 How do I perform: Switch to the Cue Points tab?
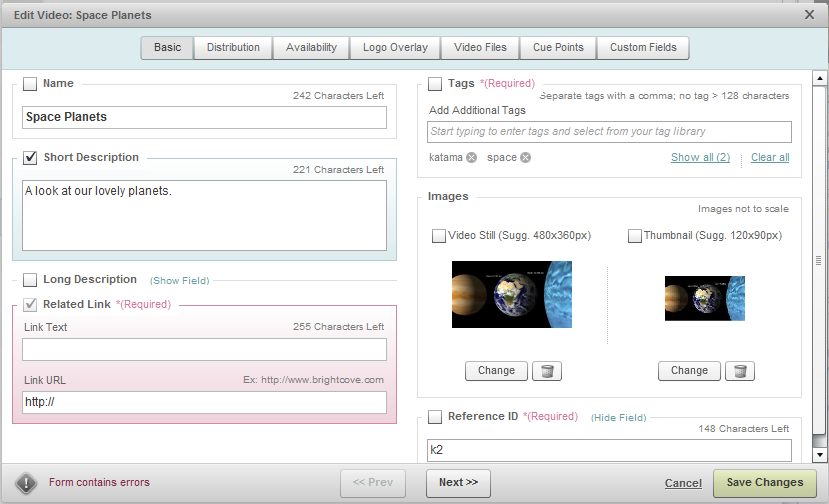pos(558,48)
